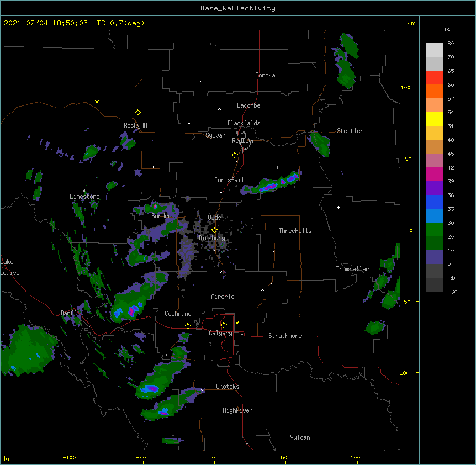Screen dimensions: 476x465
Task: Click the Okotoks label
Action: 228,387
